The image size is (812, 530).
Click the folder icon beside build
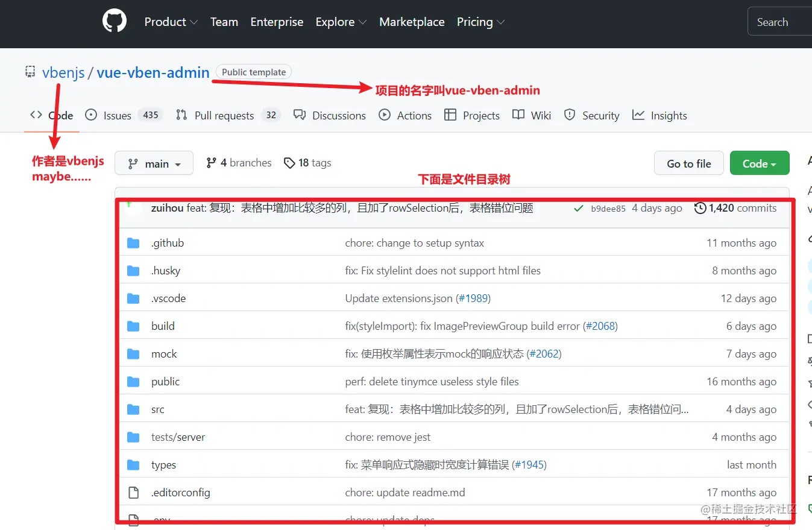point(133,326)
